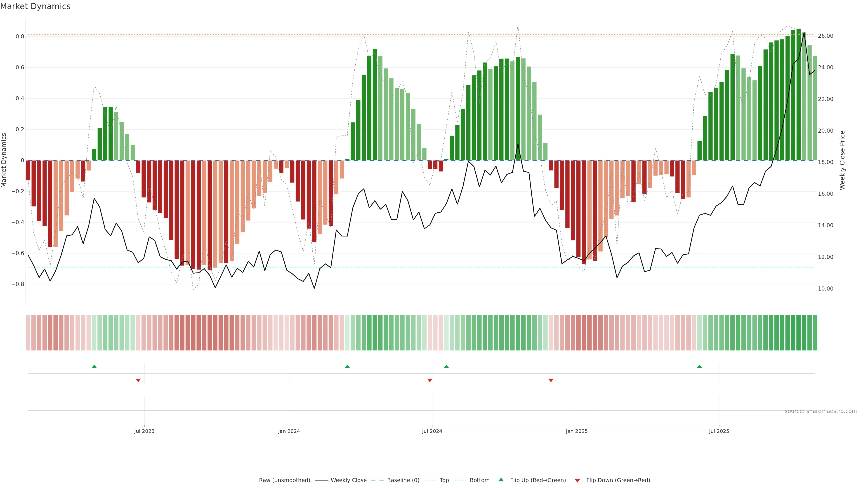Screen dimensions: 868x488
Task: Click the first pale red heatmap strip cell
Action: (28, 333)
